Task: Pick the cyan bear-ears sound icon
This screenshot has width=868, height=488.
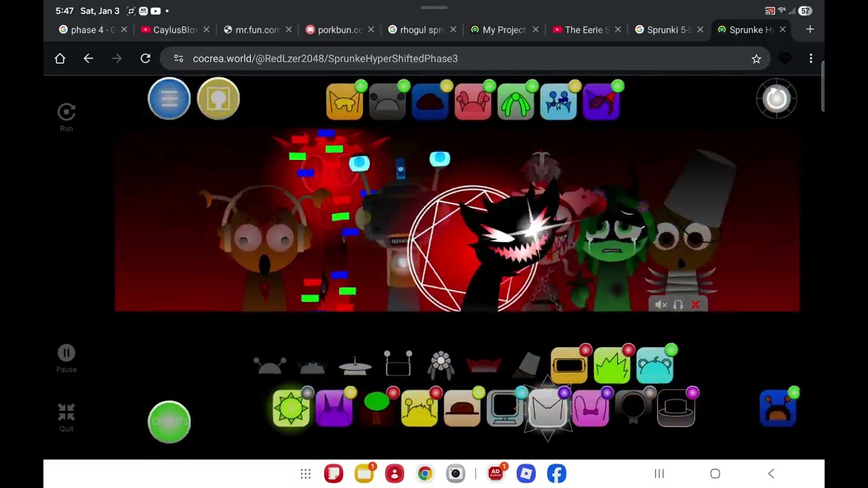Action: (x=654, y=366)
